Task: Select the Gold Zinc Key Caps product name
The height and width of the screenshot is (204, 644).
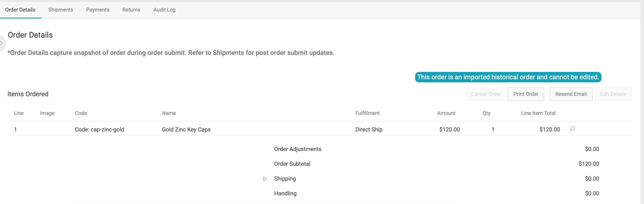Action: [x=186, y=129]
